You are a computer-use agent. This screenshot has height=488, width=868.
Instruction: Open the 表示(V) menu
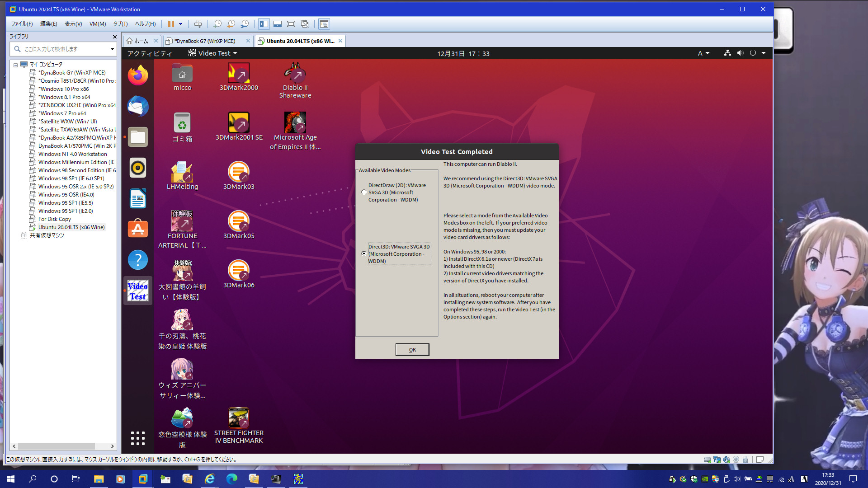(73, 24)
